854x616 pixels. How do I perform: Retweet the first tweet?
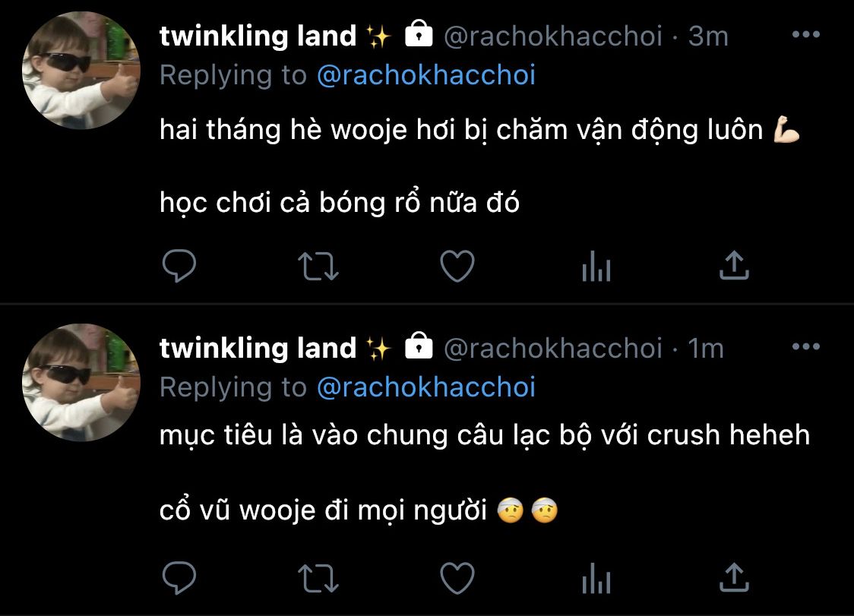point(318,266)
